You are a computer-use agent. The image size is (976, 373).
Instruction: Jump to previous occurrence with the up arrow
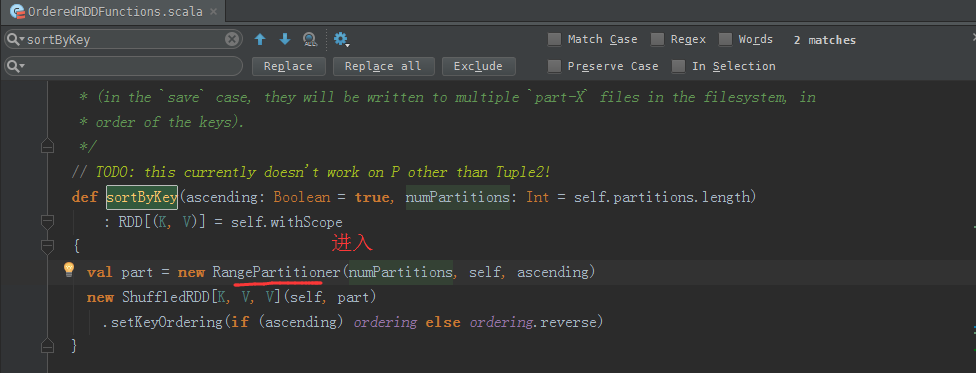point(260,40)
